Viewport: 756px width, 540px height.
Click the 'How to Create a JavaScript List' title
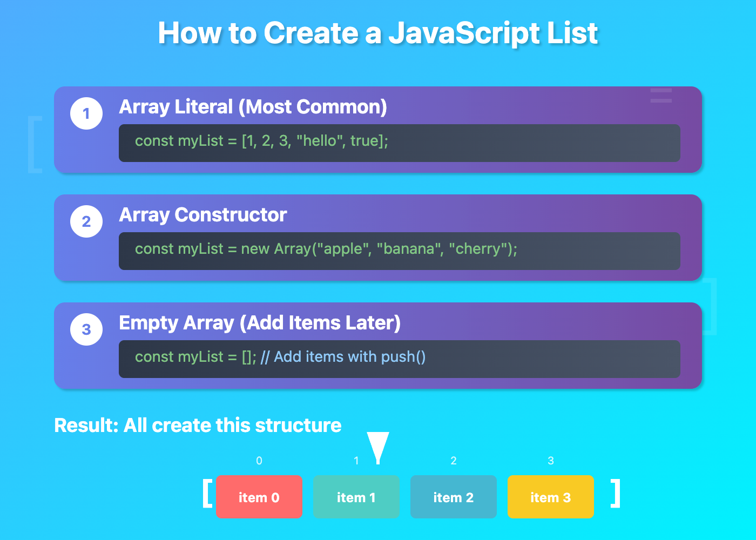pos(378,33)
